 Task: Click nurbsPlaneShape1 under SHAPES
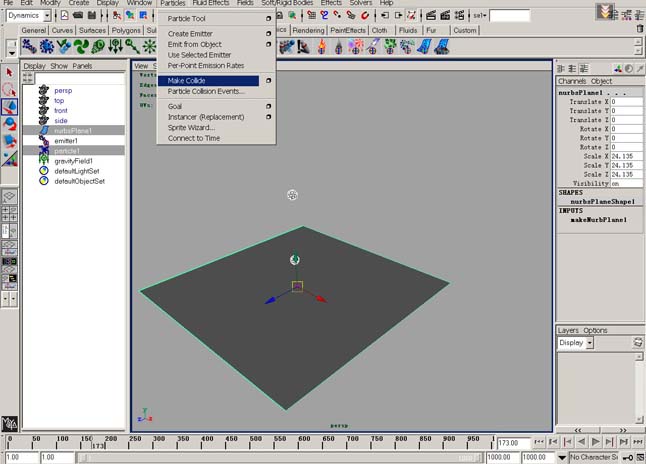pos(602,202)
